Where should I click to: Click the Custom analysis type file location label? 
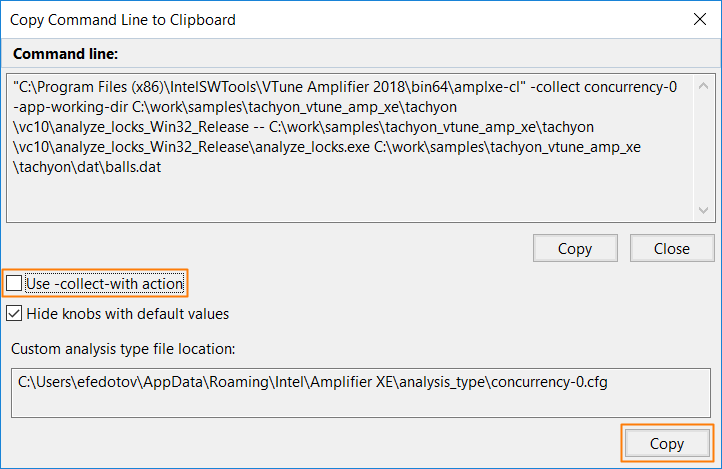[x=123, y=349]
